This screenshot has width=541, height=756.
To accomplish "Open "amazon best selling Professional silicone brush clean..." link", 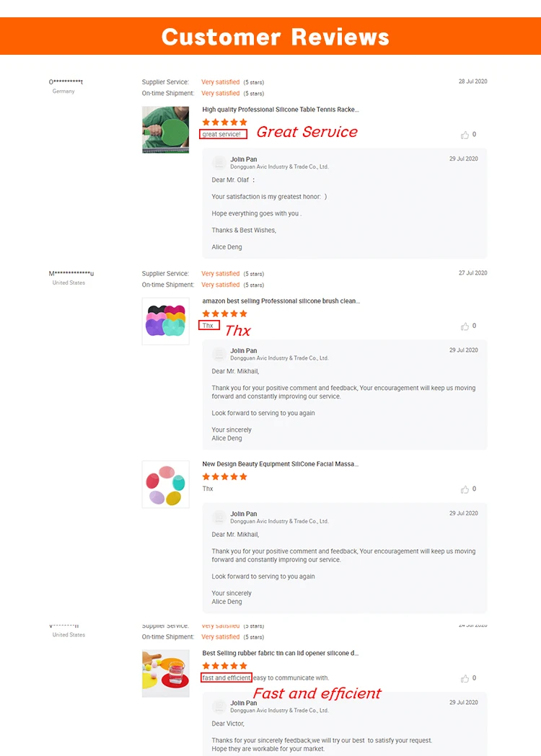I will point(281,301).
